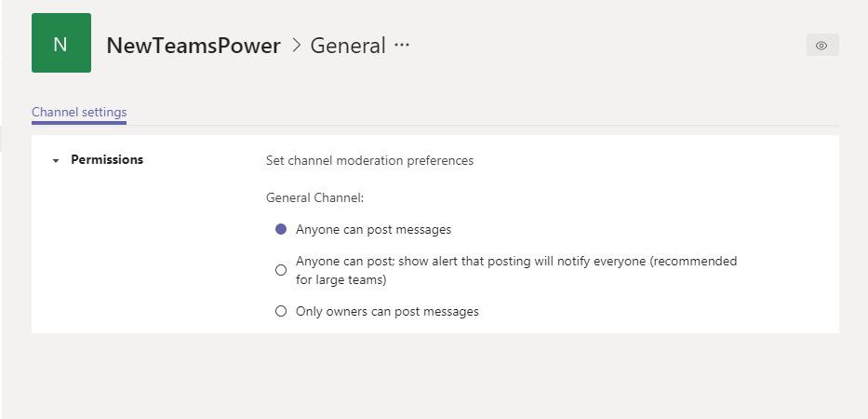
Task: Switch to the Channel settings tab
Action: (79, 112)
